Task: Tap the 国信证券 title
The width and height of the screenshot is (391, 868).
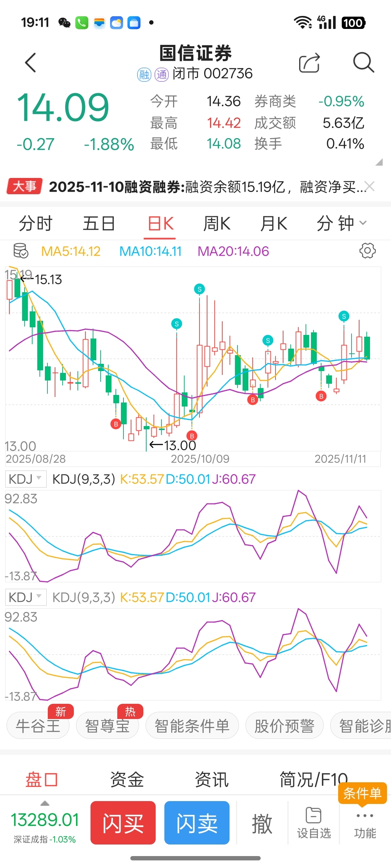Action: tap(195, 53)
